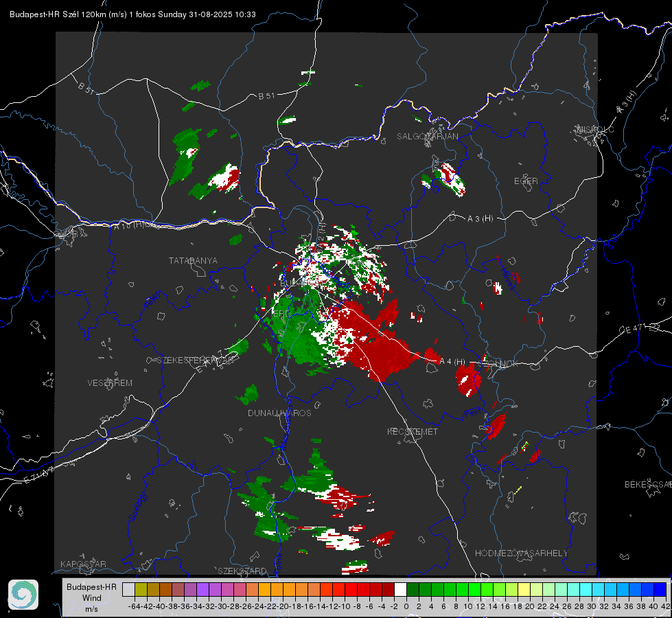Click the yellow swatch between 18 and 20
The image size is (672, 618).
[524, 589]
